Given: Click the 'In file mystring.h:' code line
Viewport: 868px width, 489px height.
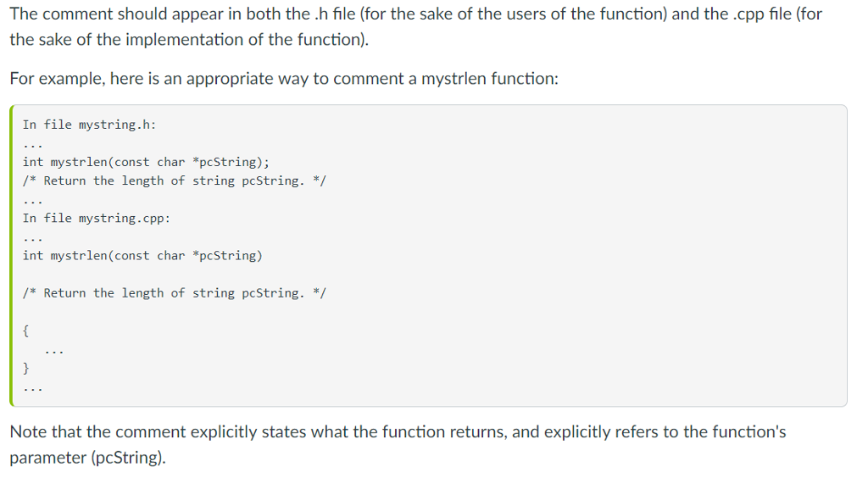Looking at the screenshot, I should (x=89, y=125).
